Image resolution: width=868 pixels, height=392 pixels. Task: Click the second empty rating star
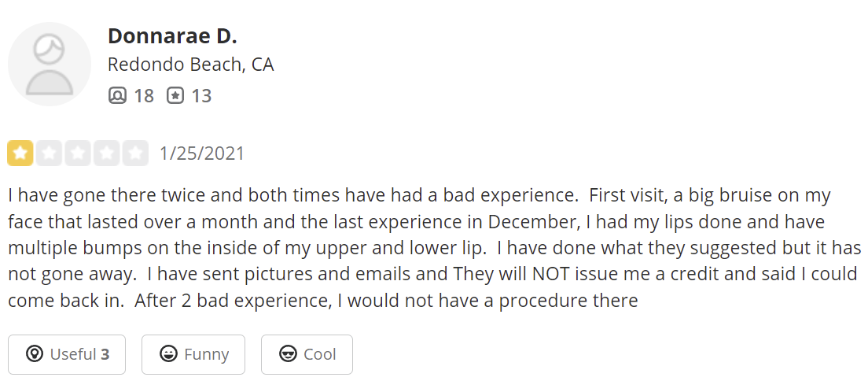click(49, 153)
